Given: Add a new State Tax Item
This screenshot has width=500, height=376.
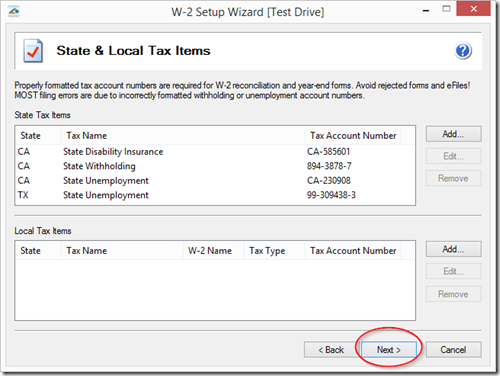Looking at the screenshot, I should 453,134.
